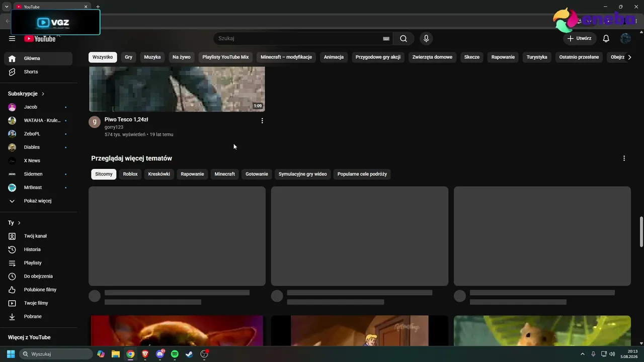Open Discord from the taskbar
Viewport: 644px width, 362px height.
(x=160, y=354)
